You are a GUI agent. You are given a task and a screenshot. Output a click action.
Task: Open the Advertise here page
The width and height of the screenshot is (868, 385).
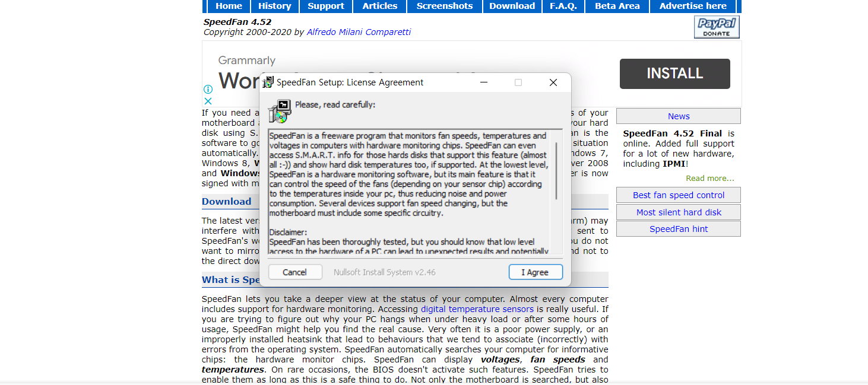693,6
